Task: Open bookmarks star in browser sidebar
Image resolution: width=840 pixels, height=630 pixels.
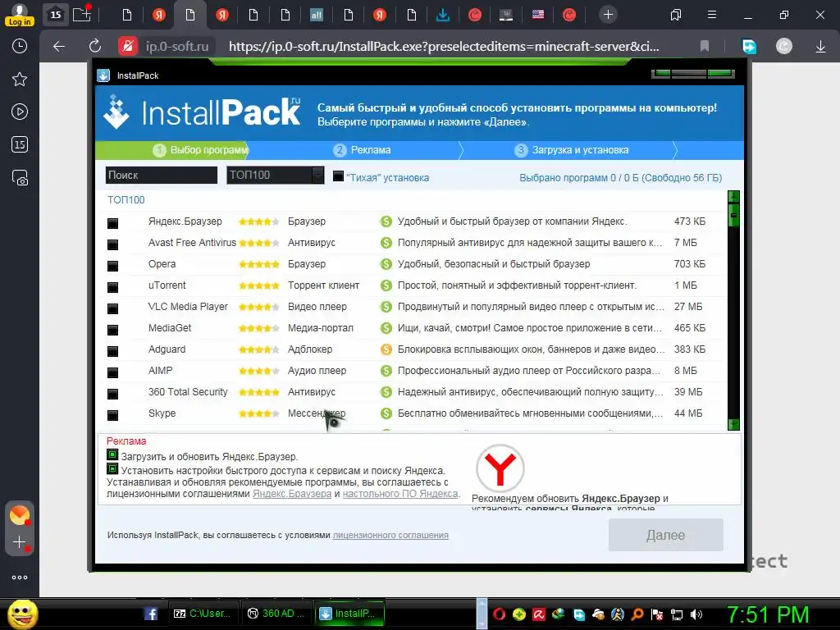Action: click(20, 80)
